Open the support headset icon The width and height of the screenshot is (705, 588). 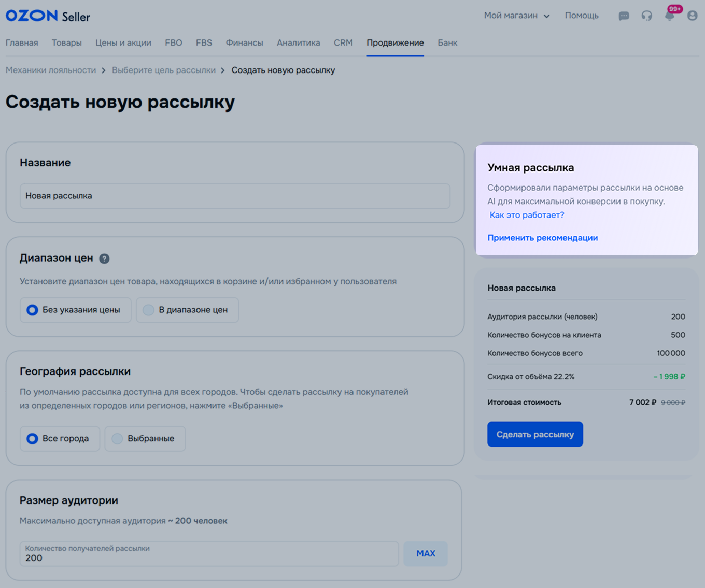click(646, 16)
